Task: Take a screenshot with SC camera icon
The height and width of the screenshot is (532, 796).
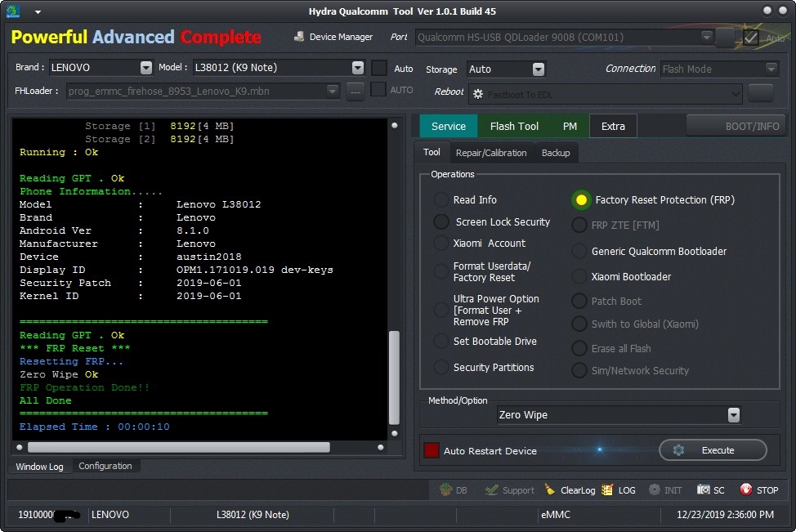Action: [703, 490]
